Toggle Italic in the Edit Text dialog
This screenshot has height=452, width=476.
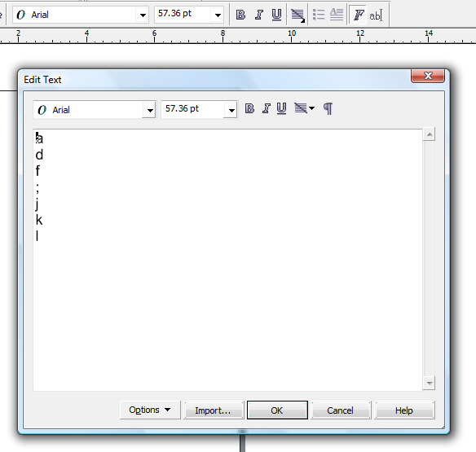pyautogui.click(x=267, y=108)
